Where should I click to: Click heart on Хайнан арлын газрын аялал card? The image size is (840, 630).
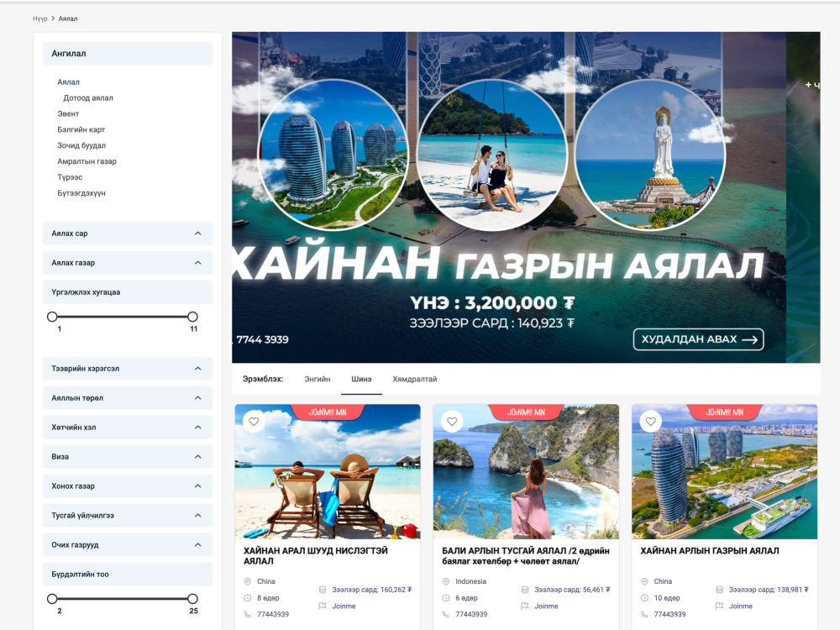(650, 422)
